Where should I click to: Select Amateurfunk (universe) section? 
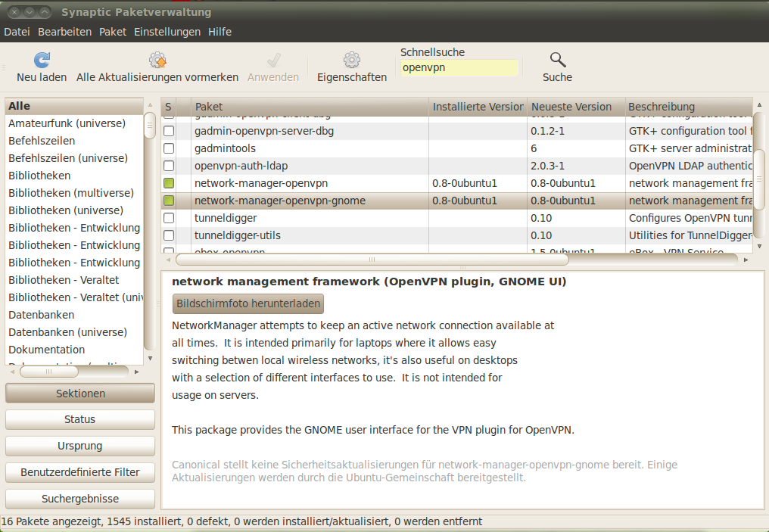point(74,123)
